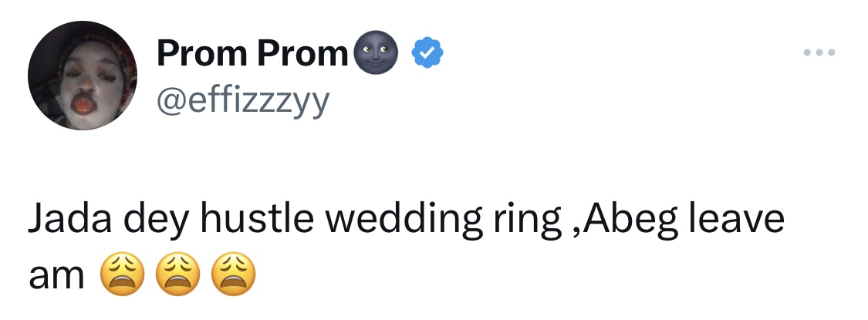This screenshot has width=868, height=320.
Task: Open Prom Prom's profile picture
Action: coord(83,76)
